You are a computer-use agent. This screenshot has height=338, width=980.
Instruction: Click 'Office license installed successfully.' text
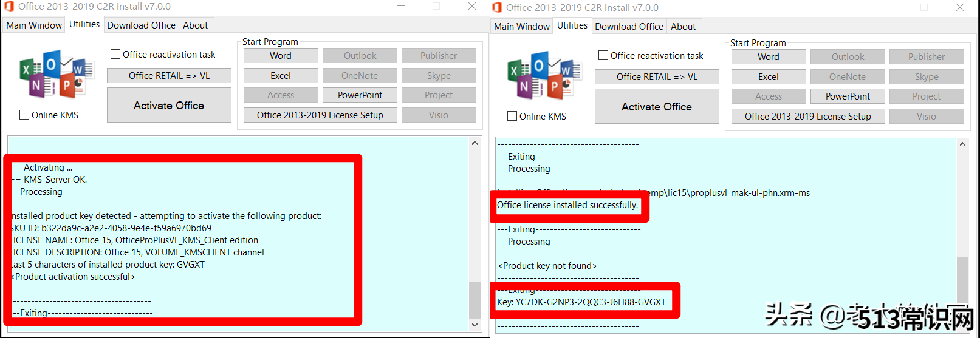point(567,205)
